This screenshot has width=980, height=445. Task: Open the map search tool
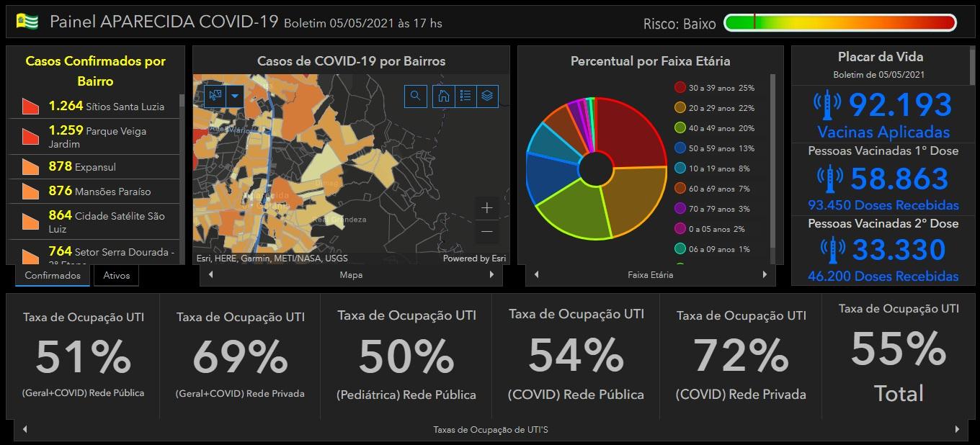[x=415, y=96]
